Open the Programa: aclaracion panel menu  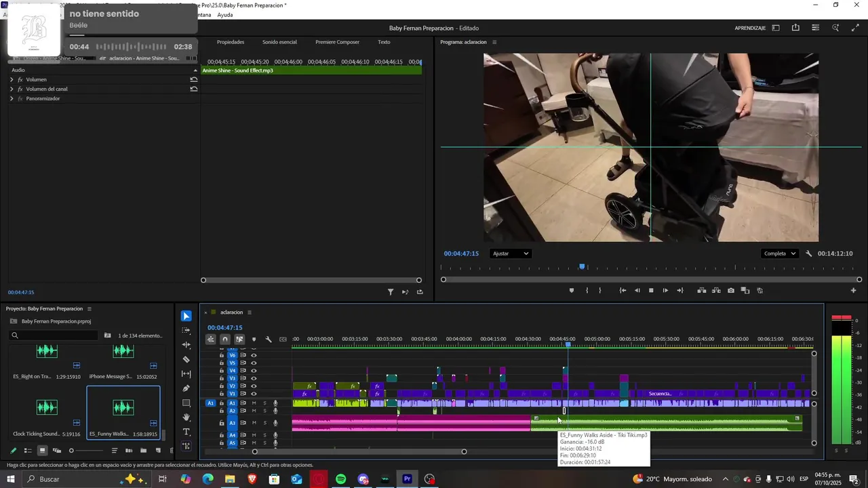(x=494, y=42)
